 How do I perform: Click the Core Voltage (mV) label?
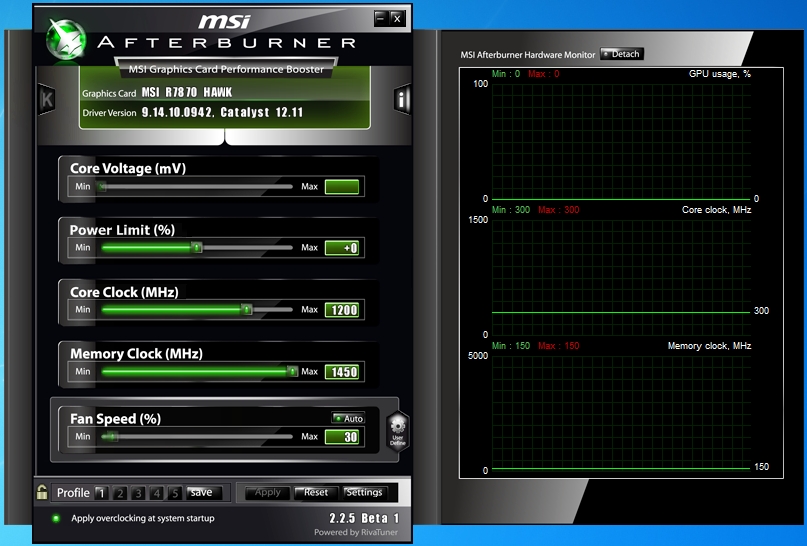coord(128,168)
